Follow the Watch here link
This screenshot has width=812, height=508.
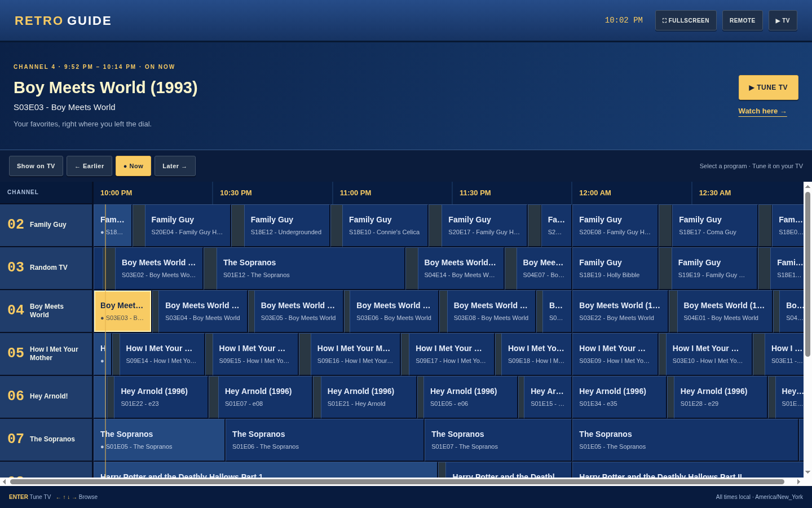762,111
